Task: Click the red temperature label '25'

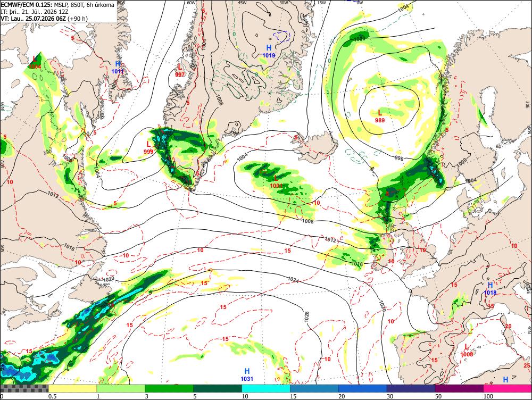Action: point(527,365)
